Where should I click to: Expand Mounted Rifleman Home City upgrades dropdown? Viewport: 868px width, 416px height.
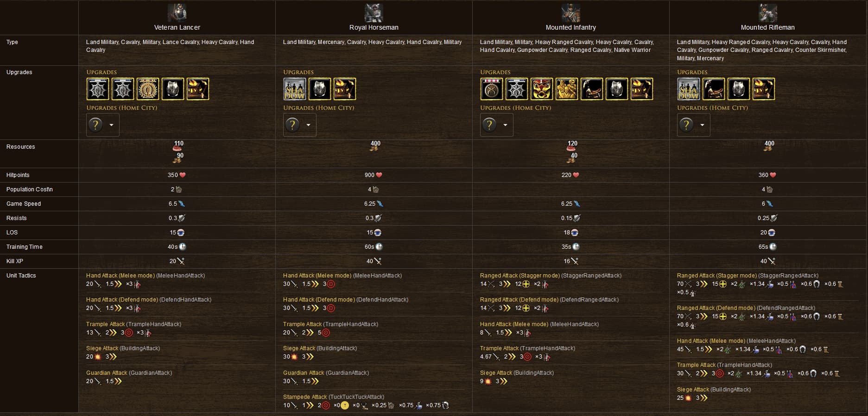coord(694,125)
